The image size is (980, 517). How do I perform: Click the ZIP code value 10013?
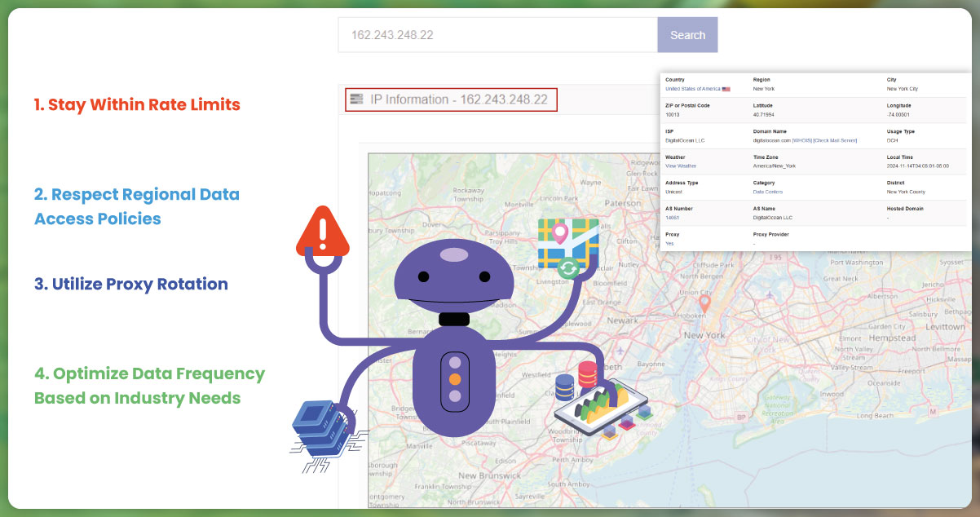tap(673, 114)
